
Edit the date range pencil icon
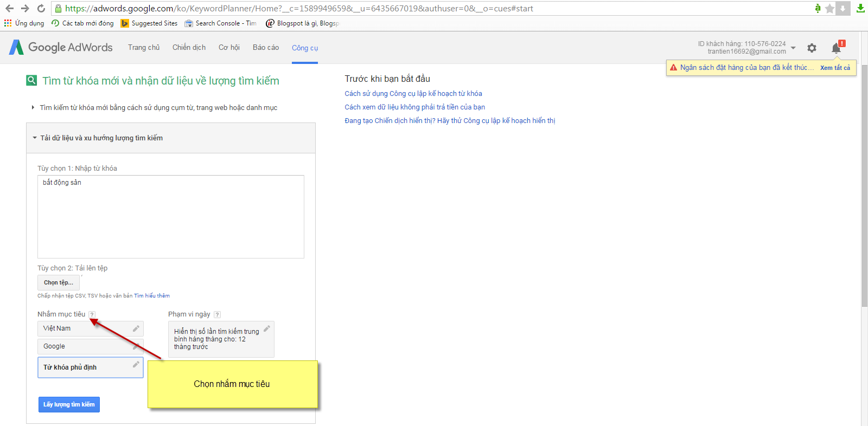click(267, 329)
